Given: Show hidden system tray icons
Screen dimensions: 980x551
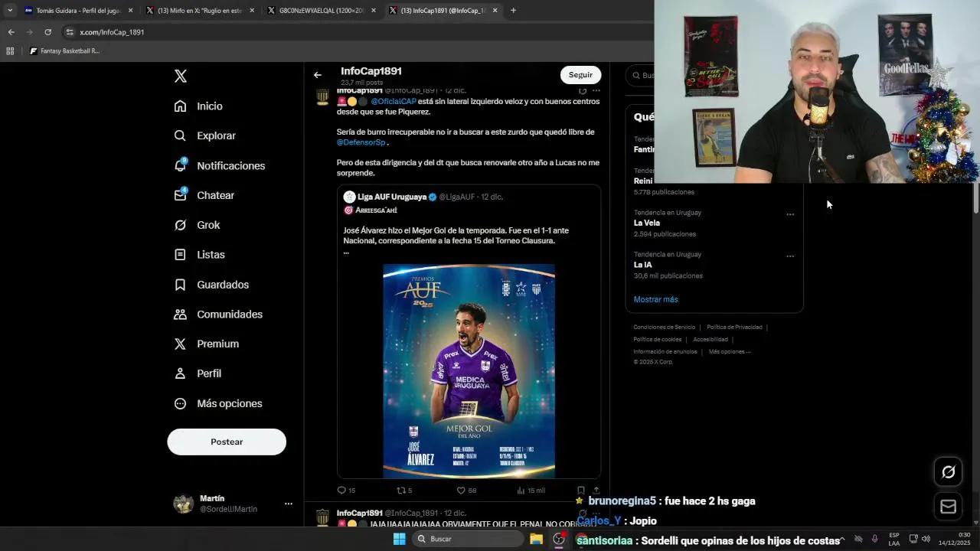Looking at the screenshot, I should click(842, 539).
